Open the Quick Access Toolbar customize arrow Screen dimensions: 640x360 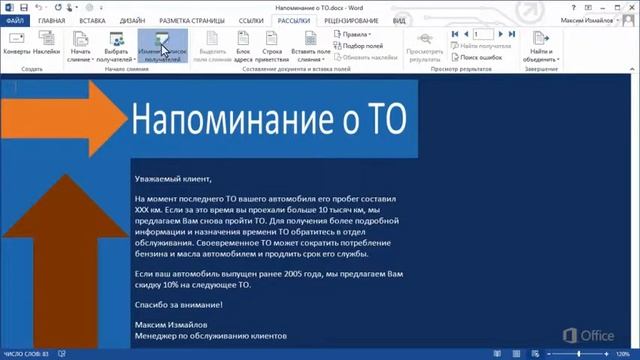coord(101,8)
